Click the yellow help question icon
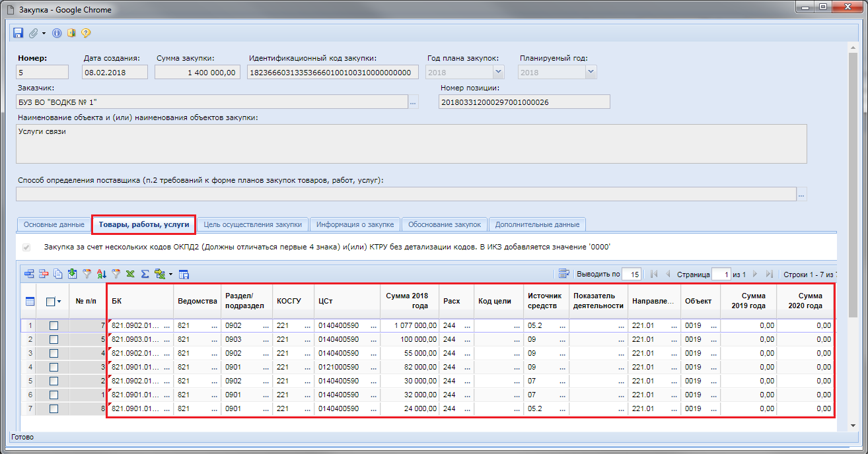The image size is (868, 454). (85, 33)
